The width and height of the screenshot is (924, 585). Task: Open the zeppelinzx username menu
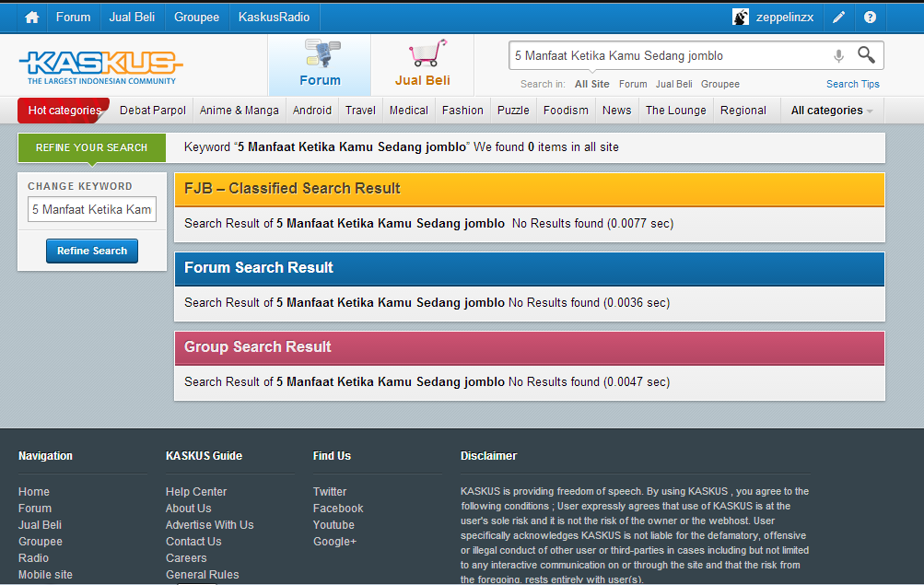pos(784,18)
